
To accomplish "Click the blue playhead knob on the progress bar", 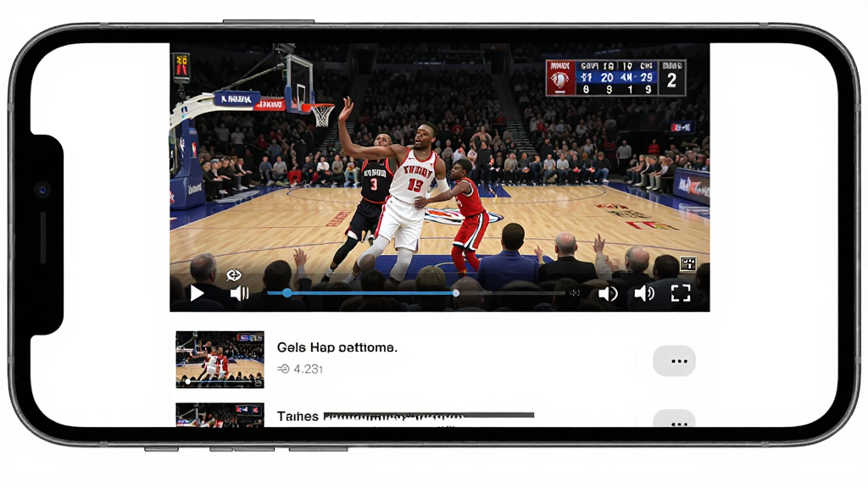I will pyautogui.click(x=287, y=293).
